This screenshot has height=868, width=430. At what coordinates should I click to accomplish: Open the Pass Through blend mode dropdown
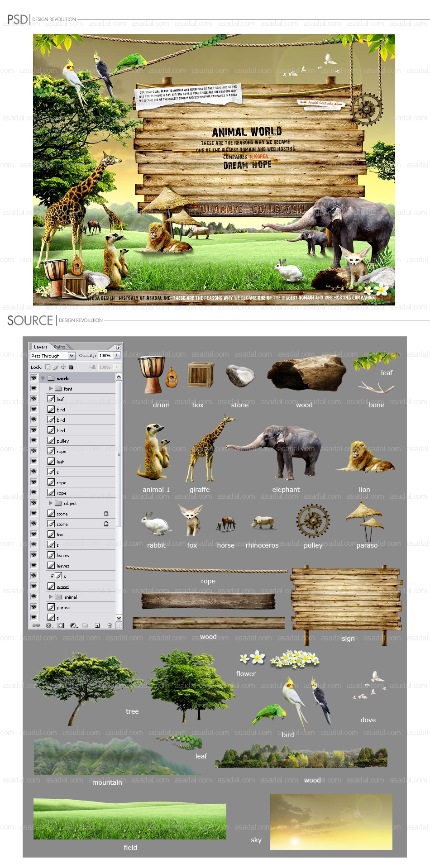click(x=72, y=356)
